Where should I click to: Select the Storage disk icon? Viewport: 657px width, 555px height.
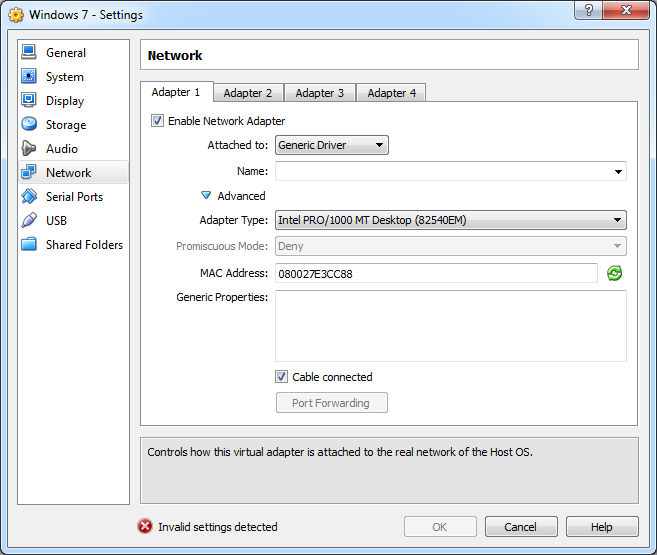tap(28, 124)
